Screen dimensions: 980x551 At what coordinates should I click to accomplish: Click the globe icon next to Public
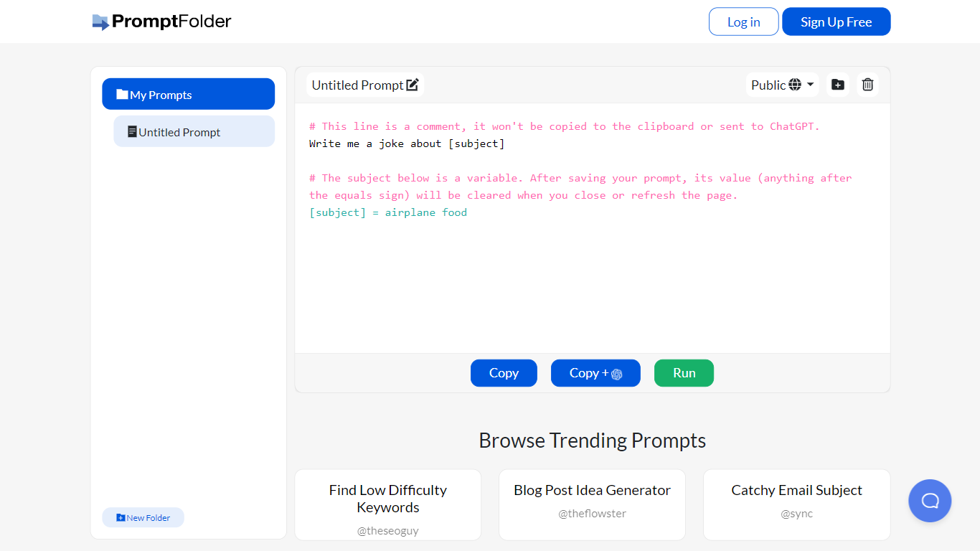(795, 85)
